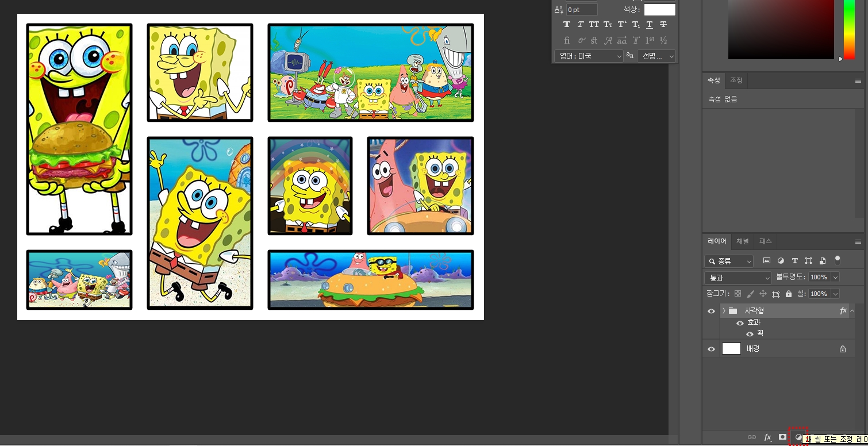
Task: Filter layers by smart objects icon
Action: [823, 261]
